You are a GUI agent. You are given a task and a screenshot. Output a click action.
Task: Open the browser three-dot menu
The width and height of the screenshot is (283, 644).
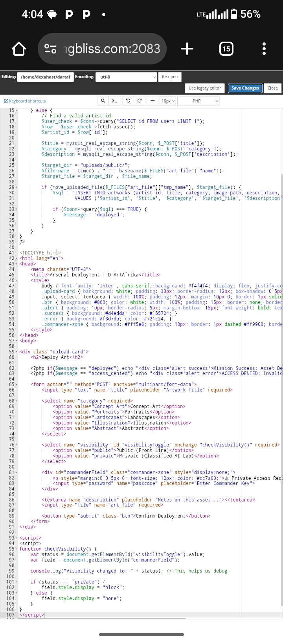(264, 49)
